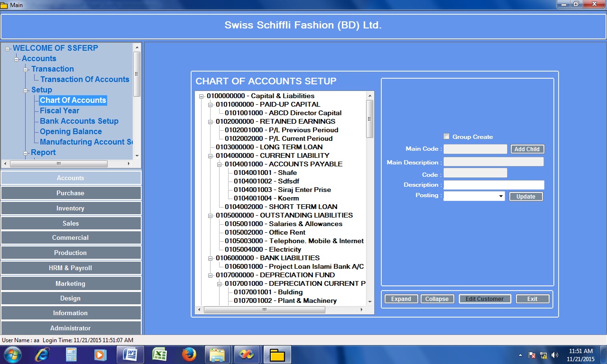
Task: Open Microsoft Excel taskbar icon
Action: 159,355
